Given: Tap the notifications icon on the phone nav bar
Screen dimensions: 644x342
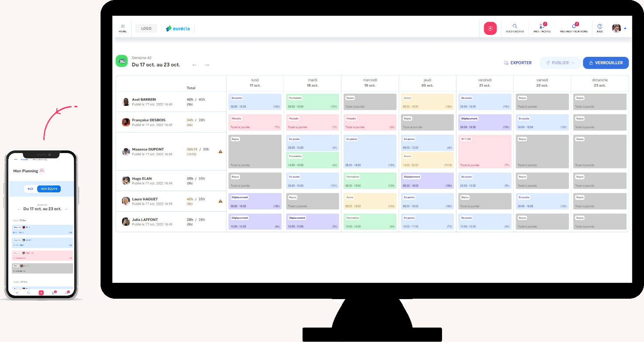Looking at the screenshot, I should pos(67,293).
